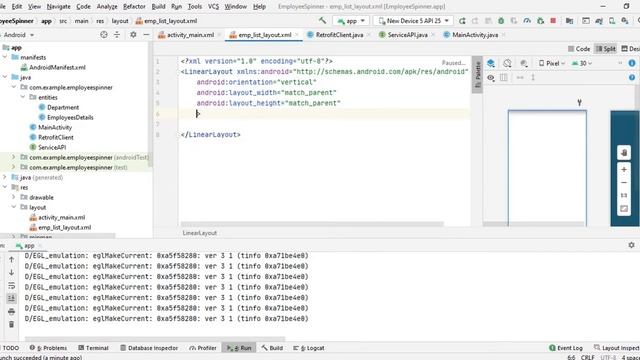Open the Event Log
The image size is (640, 360).
(566, 348)
